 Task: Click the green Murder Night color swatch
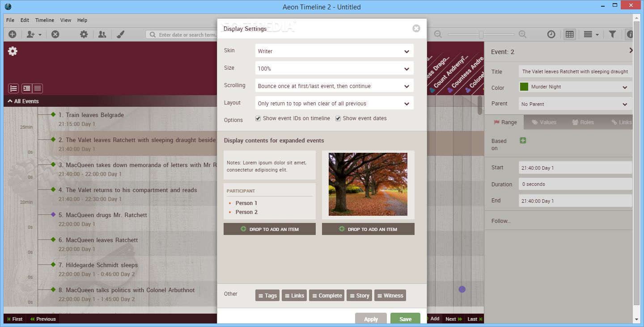pos(524,87)
